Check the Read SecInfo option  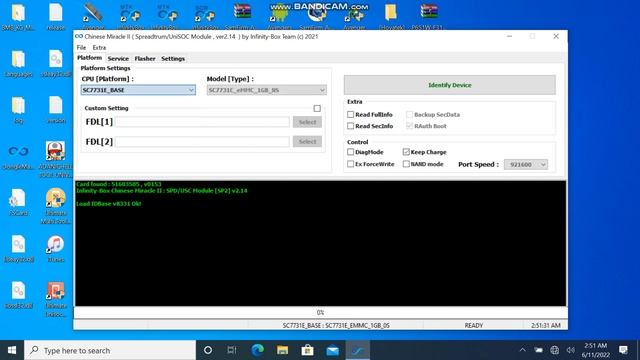coord(351,126)
